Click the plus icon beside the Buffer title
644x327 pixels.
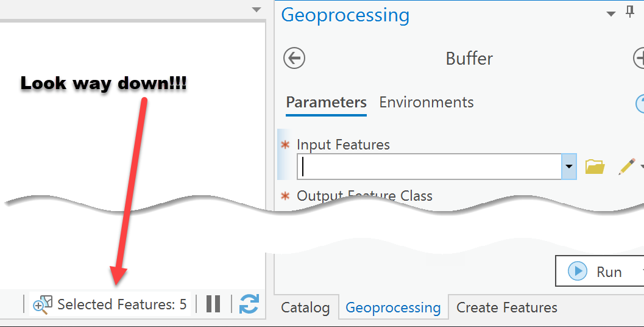[x=639, y=59]
